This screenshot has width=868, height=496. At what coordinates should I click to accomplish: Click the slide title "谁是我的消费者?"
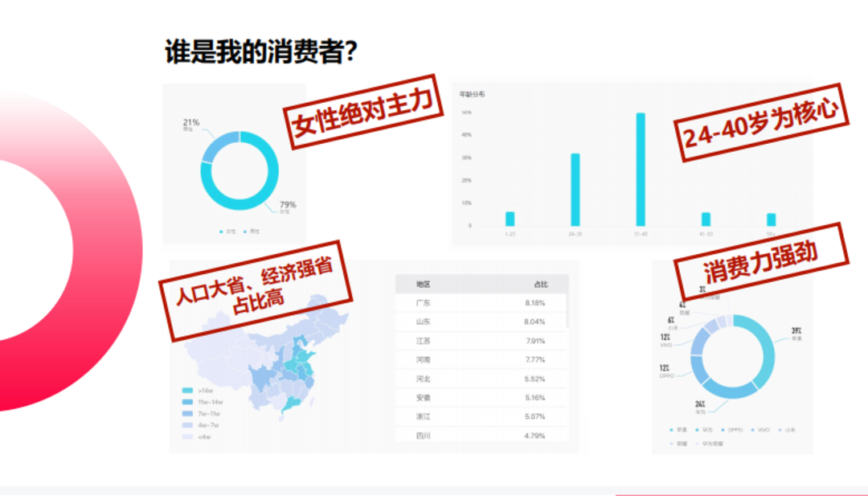260,52
